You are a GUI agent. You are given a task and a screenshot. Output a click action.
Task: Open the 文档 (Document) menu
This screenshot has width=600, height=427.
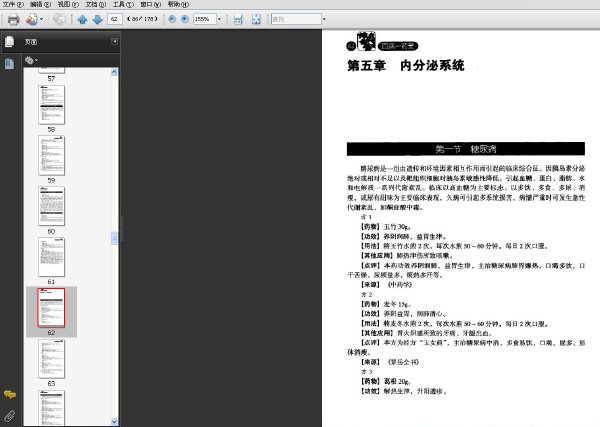[96, 4]
